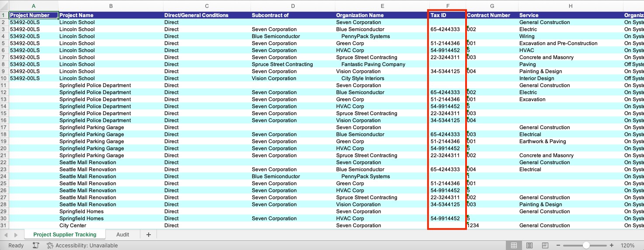644x250 pixels.
Task: Select column E header
Action: point(383,6)
